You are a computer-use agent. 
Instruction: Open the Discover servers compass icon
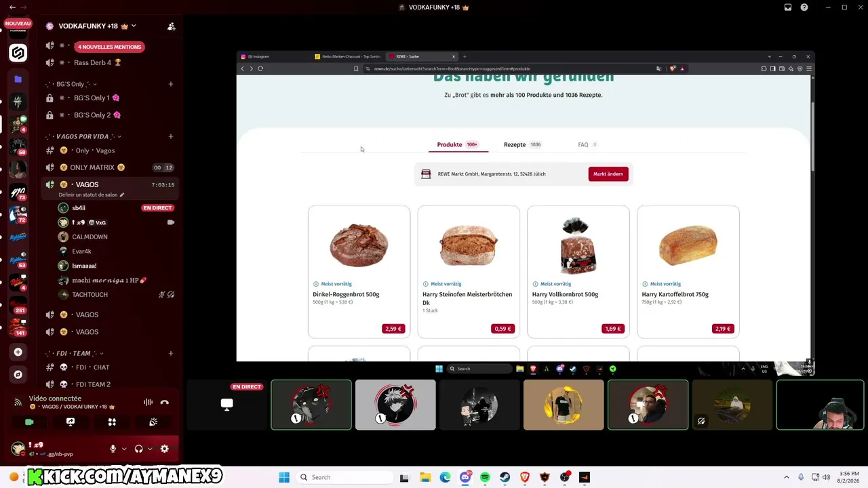click(18, 374)
